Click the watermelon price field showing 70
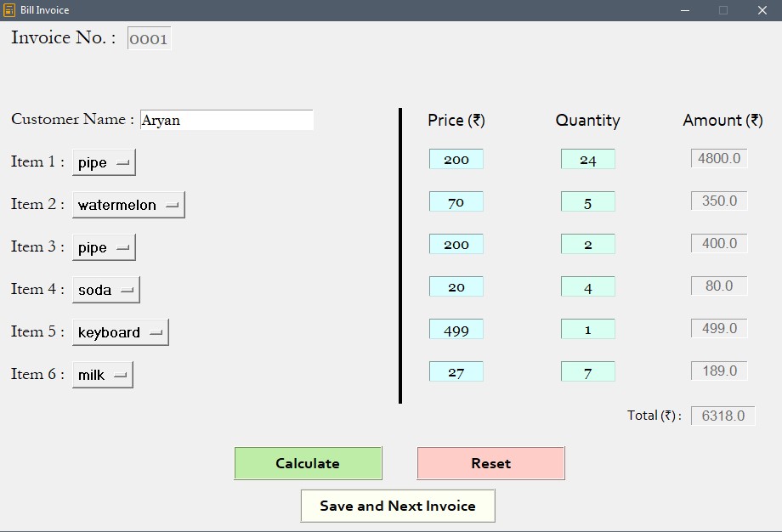Image resolution: width=782 pixels, height=532 pixels. tap(456, 201)
